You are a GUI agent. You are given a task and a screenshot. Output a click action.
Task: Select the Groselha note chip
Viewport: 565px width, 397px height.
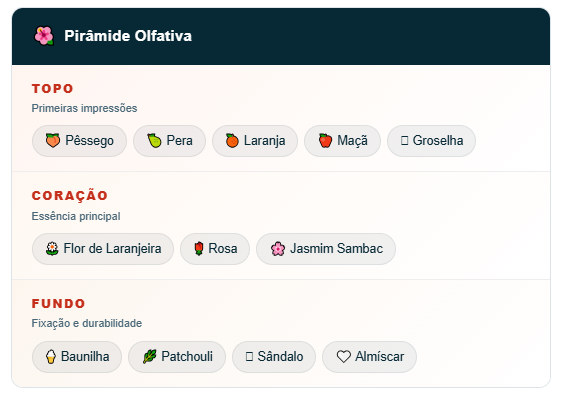click(431, 140)
